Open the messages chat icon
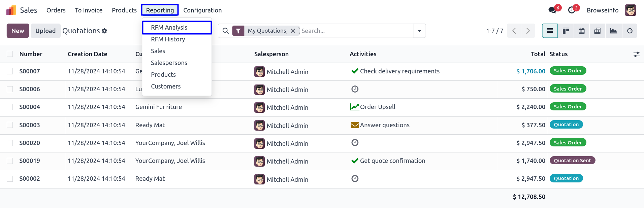The width and height of the screenshot is (644, 208). pos(552,10)
